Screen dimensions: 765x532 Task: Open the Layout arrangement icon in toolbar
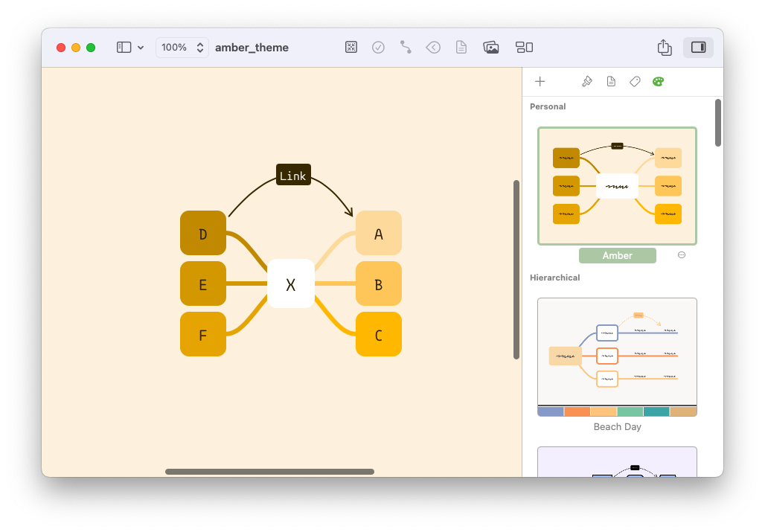[524, 47]
